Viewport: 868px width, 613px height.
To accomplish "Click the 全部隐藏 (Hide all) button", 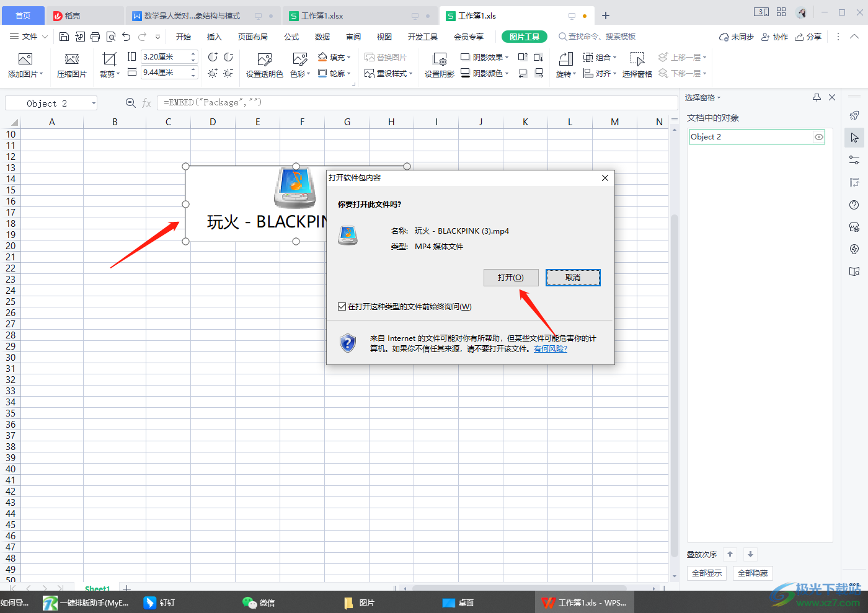I will (x=753, y=573).
